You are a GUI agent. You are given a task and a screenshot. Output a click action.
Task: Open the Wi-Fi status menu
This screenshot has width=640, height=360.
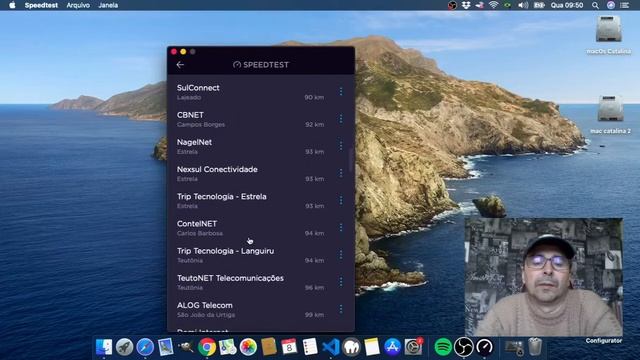493,5
